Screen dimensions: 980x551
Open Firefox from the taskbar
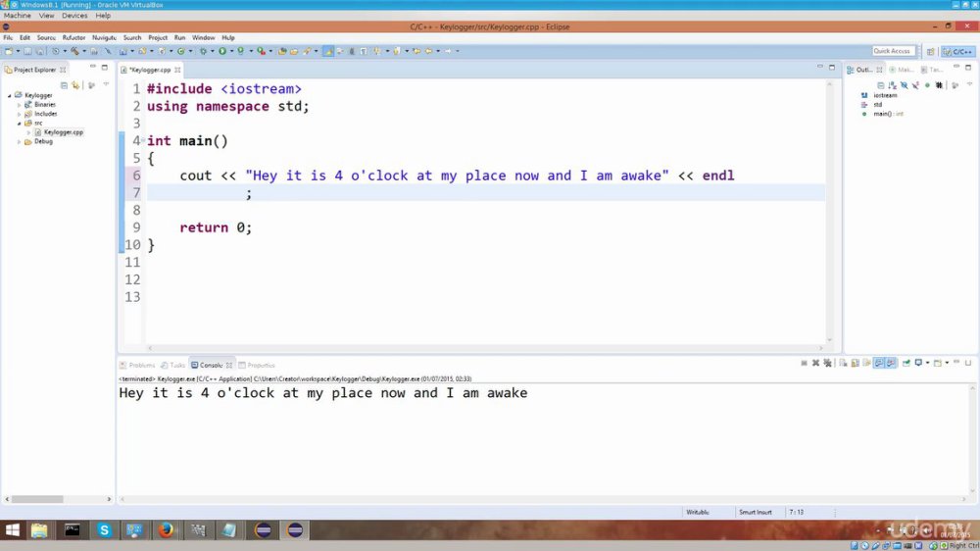pyautogui.click(x=166, y=530)
